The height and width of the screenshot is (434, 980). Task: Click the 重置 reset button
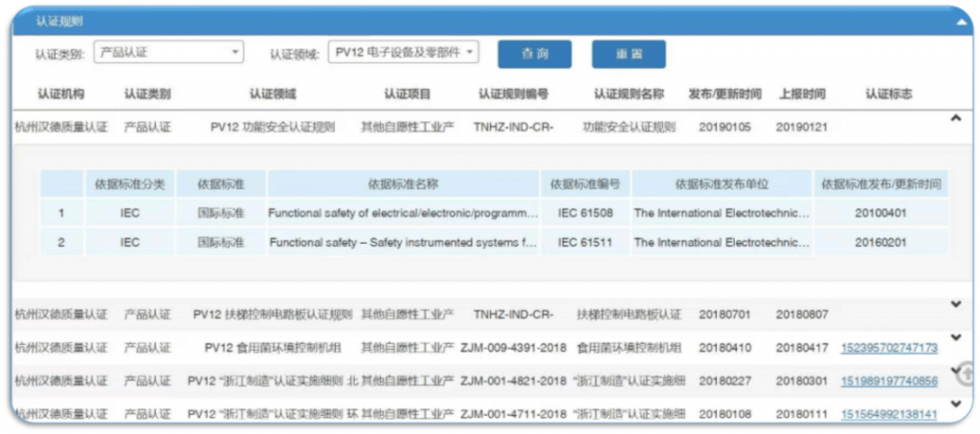[x=629, y=54]
